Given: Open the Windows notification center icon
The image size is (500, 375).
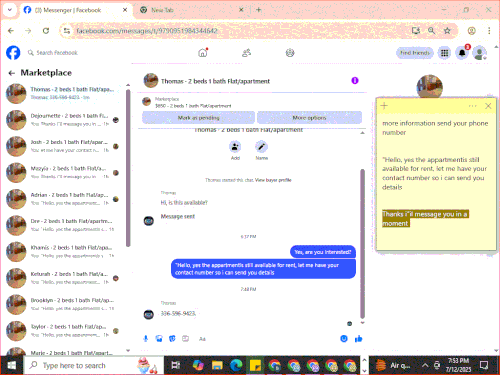Looking at the screenshot, I should [x=484, y=365].
